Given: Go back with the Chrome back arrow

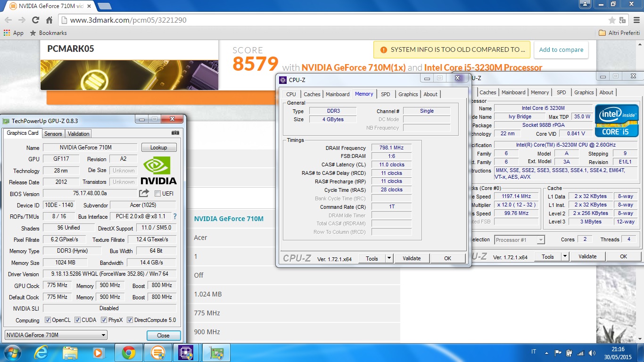Looking at the screenshot, I should 8,20.
